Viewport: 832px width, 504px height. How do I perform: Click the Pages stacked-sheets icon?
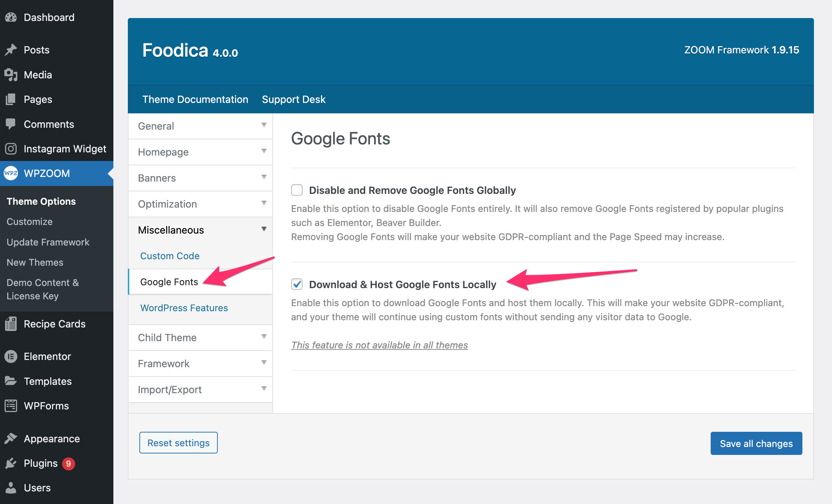[x=11, y=99]
